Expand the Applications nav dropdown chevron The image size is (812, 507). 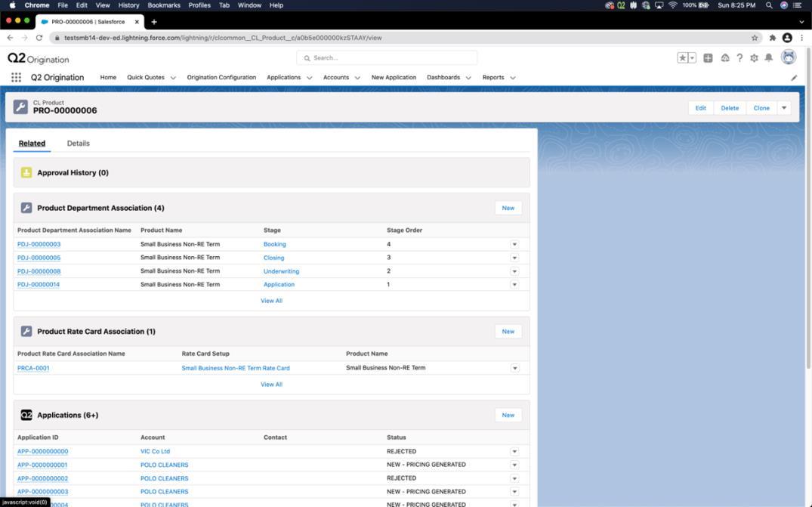tap(309, 78)
